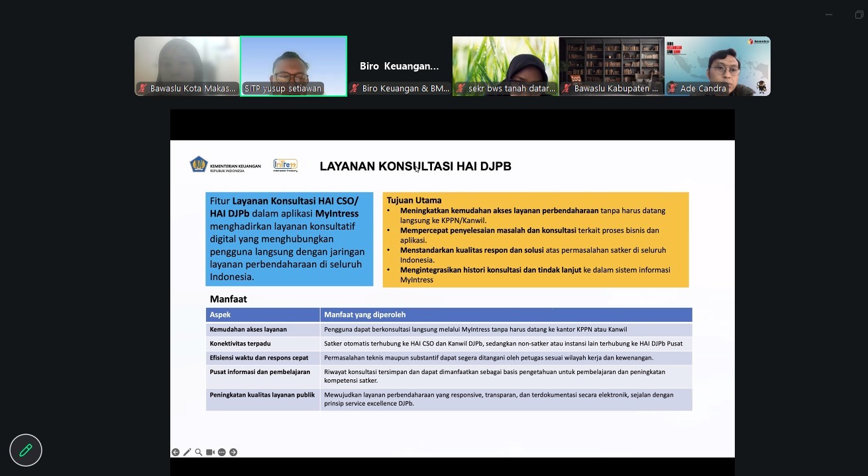Click the Peningkatan kualitas layanan publik cell
This screenshot has height=476, width=868.
pos(263,399)
